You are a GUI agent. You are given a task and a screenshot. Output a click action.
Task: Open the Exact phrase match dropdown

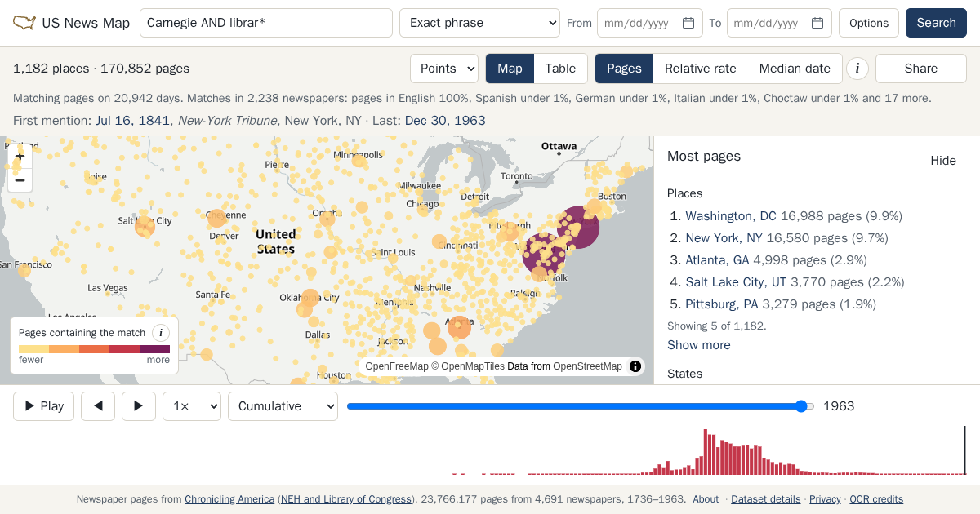click(x=479, y=23)
